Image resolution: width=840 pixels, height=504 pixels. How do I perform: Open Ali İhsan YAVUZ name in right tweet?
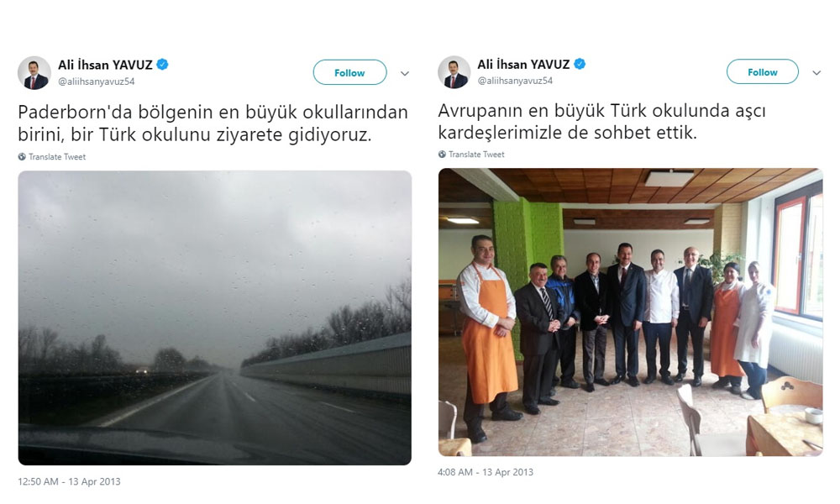click(523, 65)
